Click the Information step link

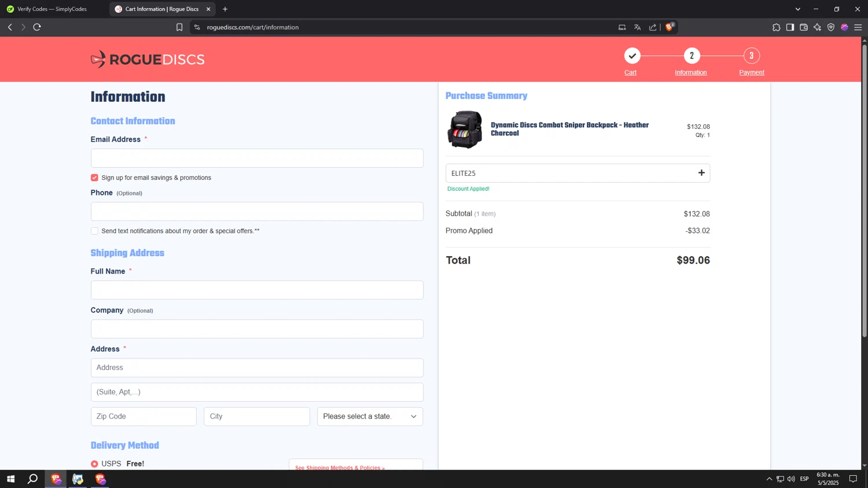pyautogui.click(x=691, y=72)
